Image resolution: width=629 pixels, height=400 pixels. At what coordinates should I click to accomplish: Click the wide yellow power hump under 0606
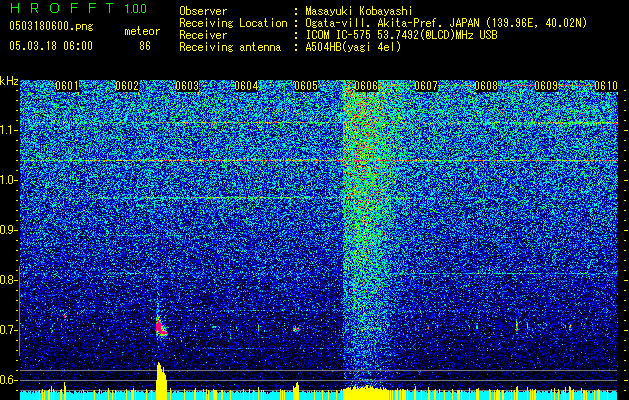[x=365, y=393]
